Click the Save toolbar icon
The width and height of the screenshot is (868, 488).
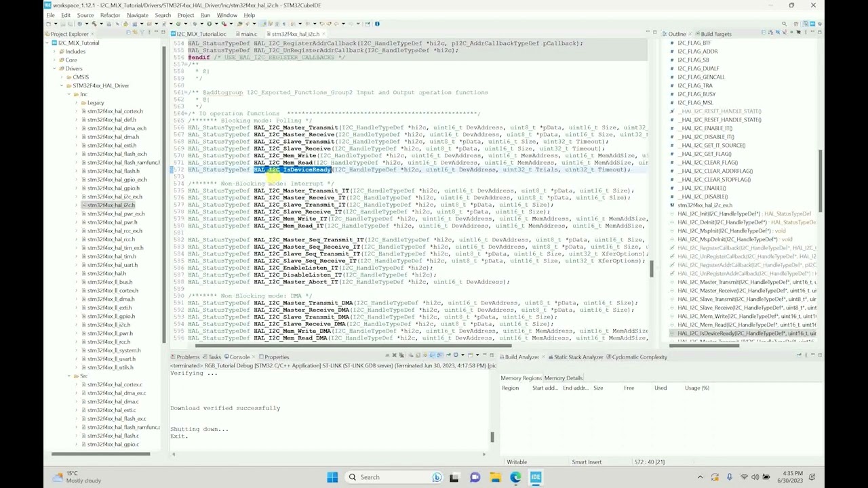click(x=62, y=24)
